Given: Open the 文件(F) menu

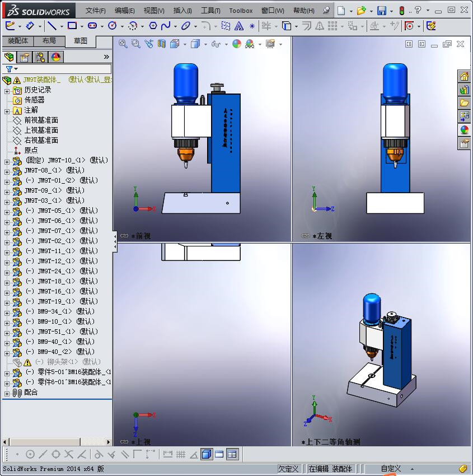Looking at the screenshot, I should tap(95, 11).
